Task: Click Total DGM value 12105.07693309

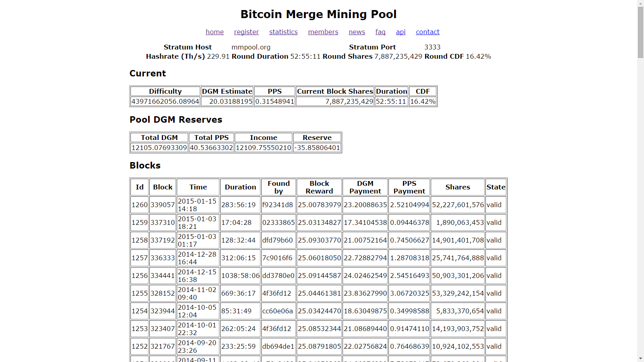Action: click(159, 148)
